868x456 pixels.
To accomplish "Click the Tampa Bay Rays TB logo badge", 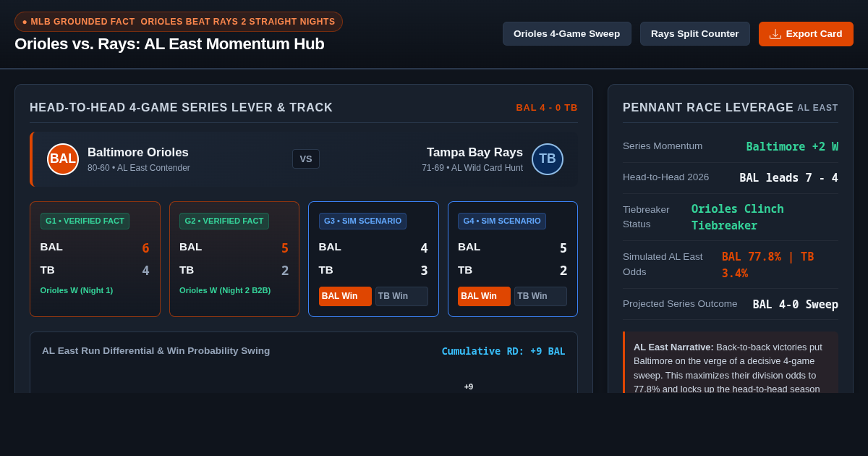I will 548,159.
